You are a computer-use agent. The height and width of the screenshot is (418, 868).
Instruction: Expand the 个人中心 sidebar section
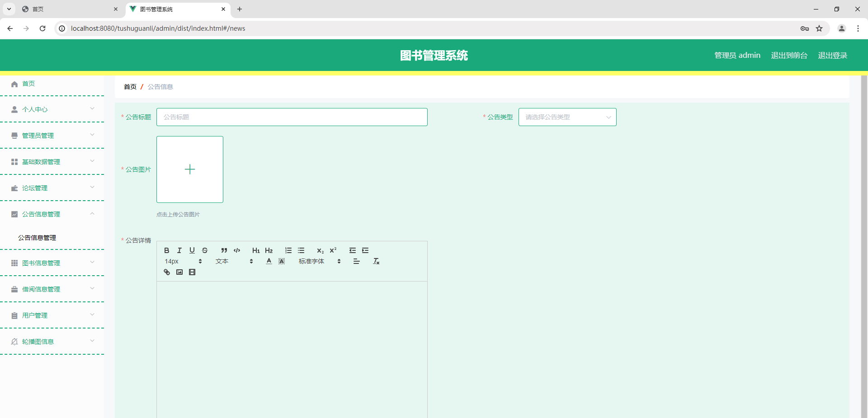[x=52, y=109]
